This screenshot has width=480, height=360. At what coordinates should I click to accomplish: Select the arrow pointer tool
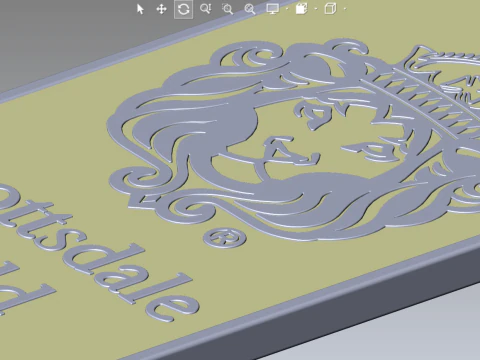pos(140,9)
